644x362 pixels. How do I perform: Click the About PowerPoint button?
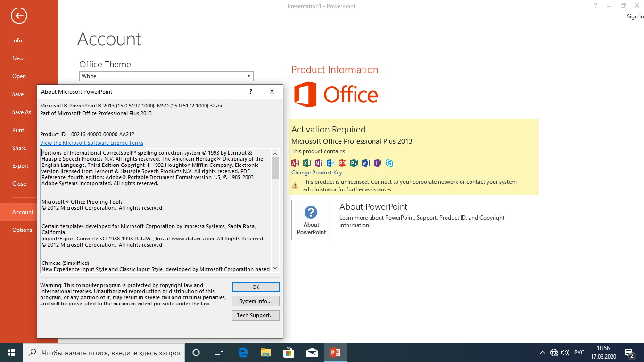pos(311,220)
